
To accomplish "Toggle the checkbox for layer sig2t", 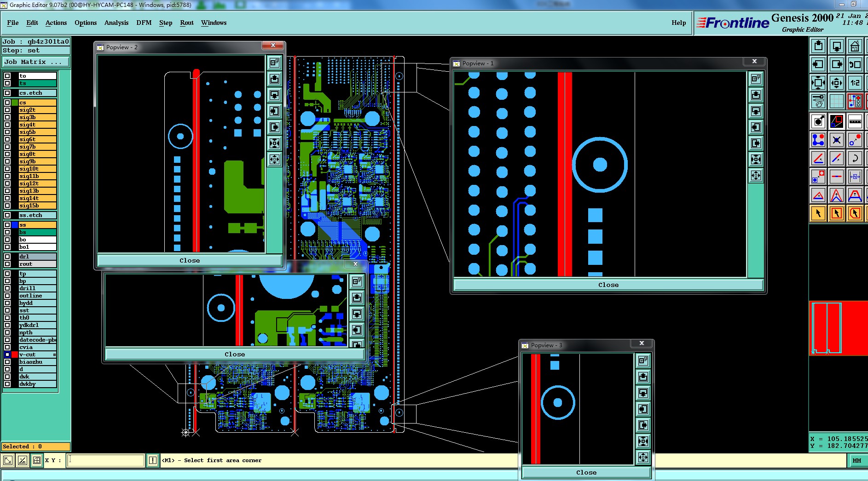I will point(7,110).
